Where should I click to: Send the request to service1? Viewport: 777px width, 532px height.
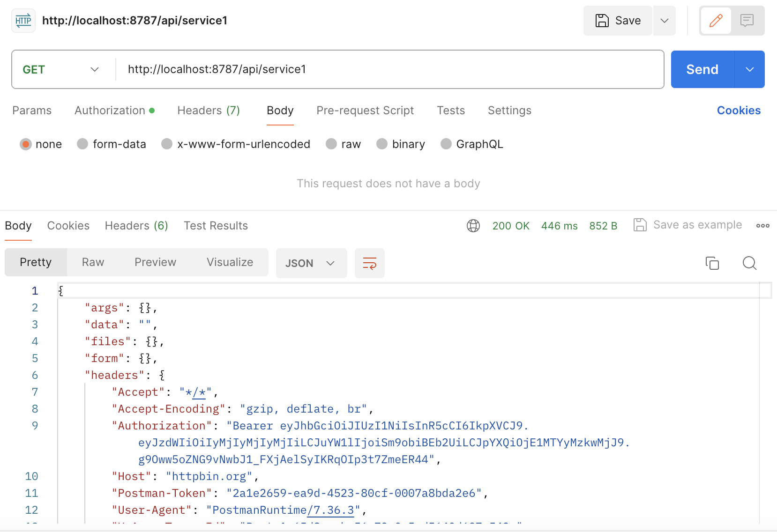coord(702,69)
